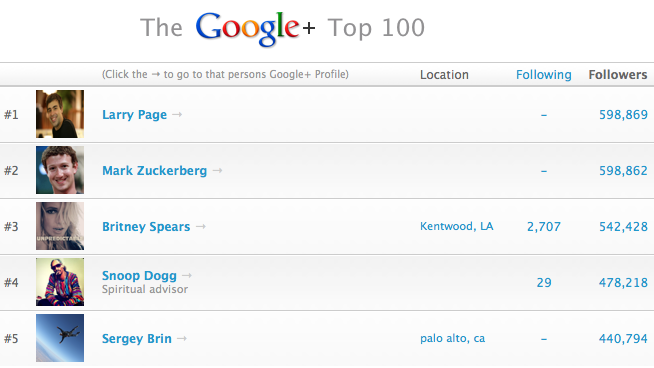
Task: Click the Kentwood, LA location link
Action: [x=457, y=226]
